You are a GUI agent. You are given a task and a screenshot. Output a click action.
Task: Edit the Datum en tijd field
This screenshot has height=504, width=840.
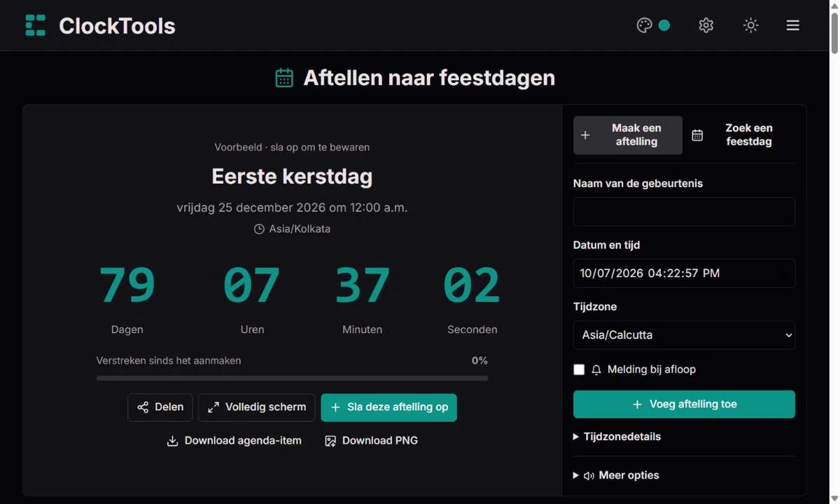coord(684,273)
